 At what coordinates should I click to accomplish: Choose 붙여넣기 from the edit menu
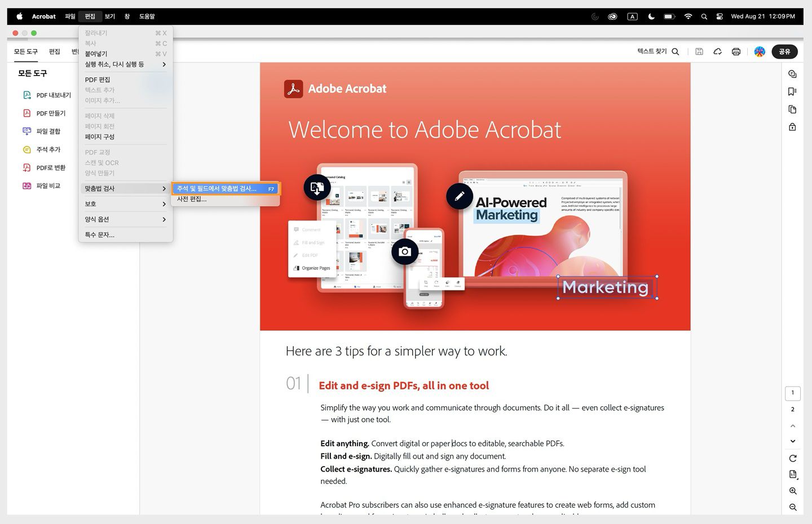click(x=126, y=54)
